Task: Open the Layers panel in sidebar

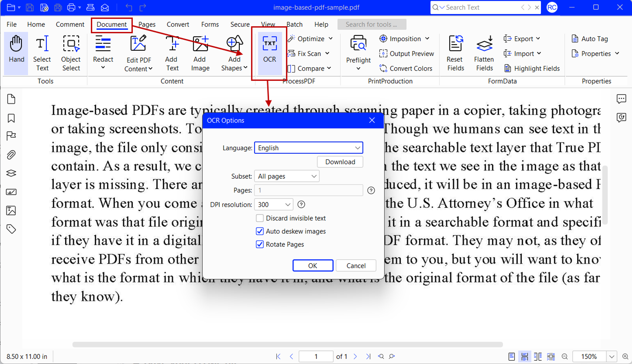Action: [11, 173]
